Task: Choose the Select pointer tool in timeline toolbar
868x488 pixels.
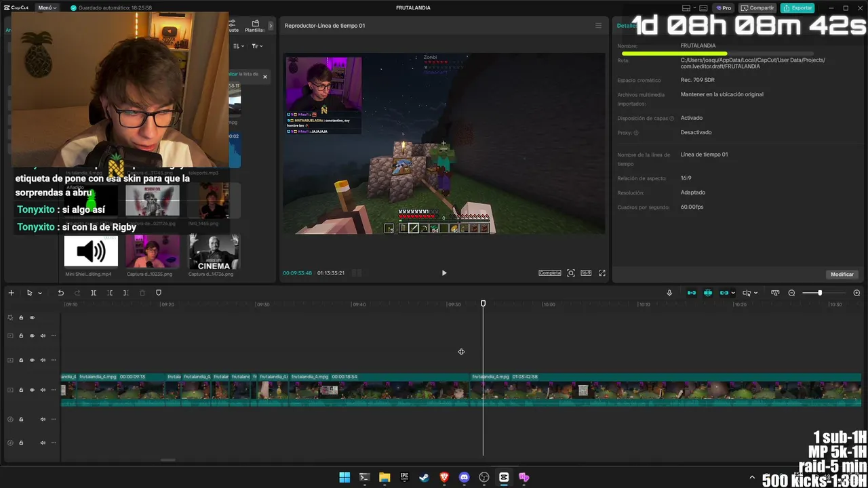Action: point(29,293)
